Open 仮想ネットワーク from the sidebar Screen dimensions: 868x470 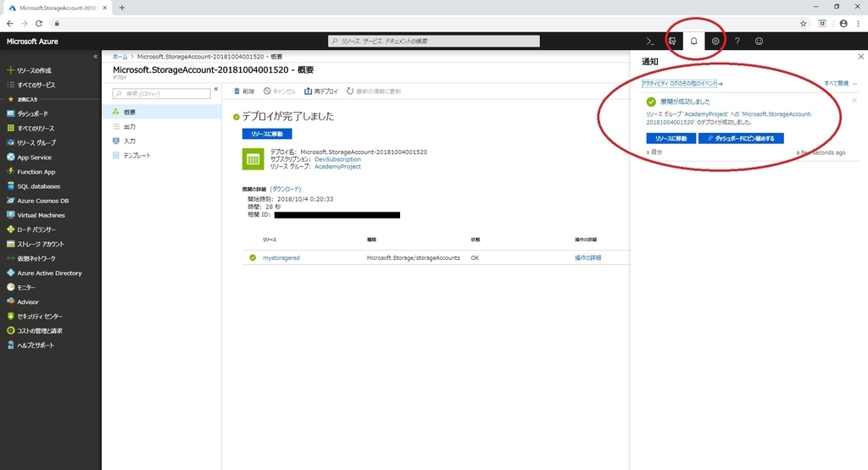click(x=31, y=258)
